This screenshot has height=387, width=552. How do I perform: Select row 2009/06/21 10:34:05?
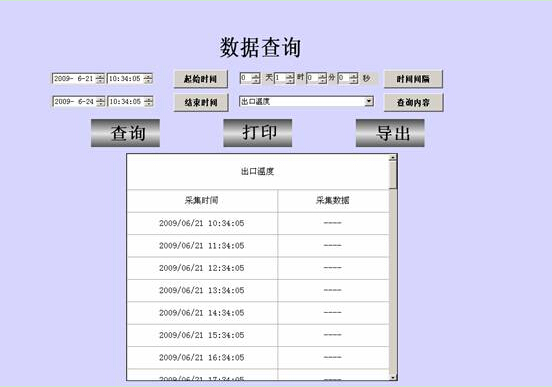tap(258, 223)
